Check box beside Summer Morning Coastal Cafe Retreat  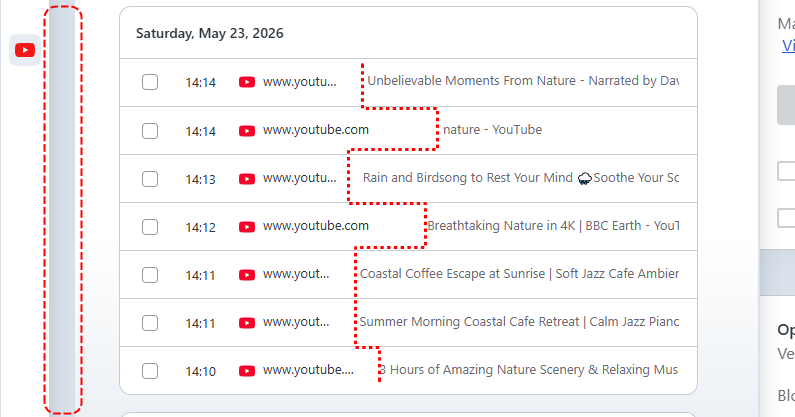150,323
